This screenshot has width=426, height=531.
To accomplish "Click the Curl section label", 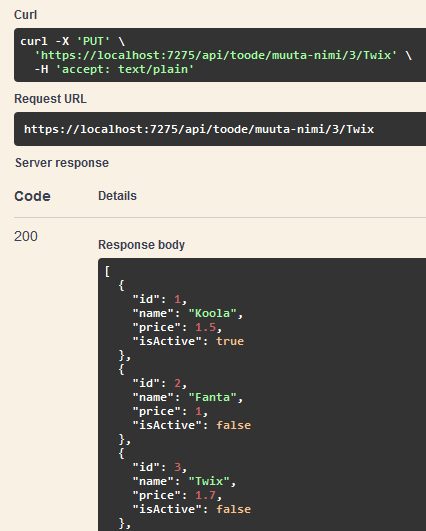I will (25, 15).
